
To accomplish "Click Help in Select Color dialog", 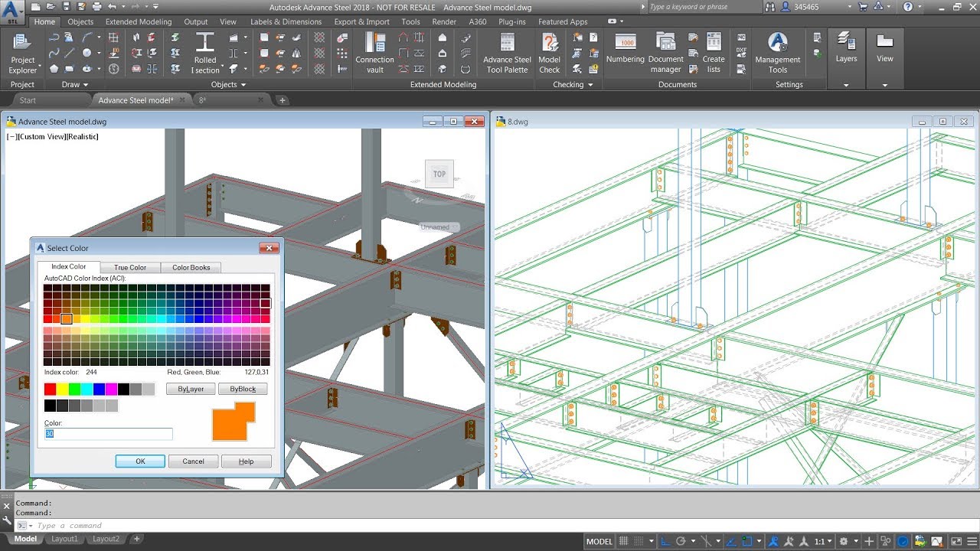I will coord(246,461).
